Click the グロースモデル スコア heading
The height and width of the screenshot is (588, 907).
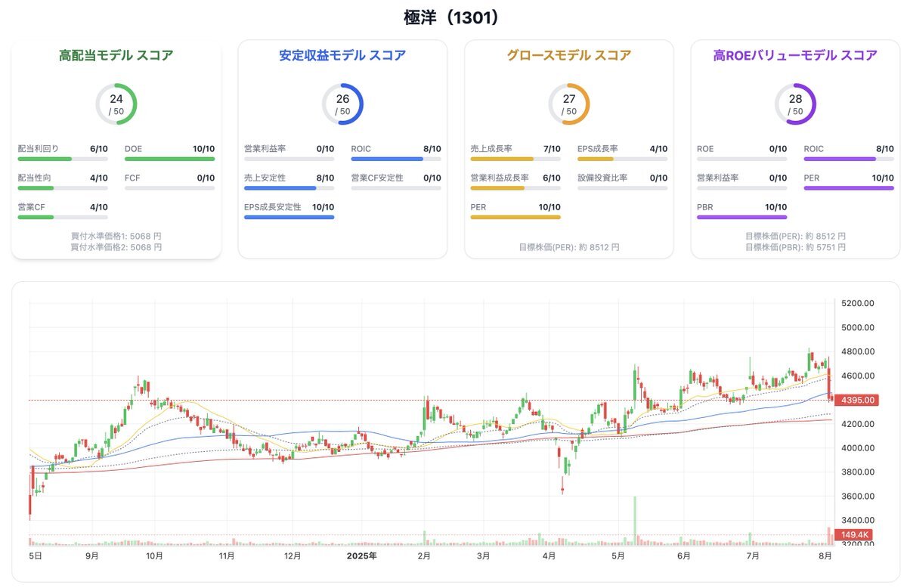pos(568,55)
